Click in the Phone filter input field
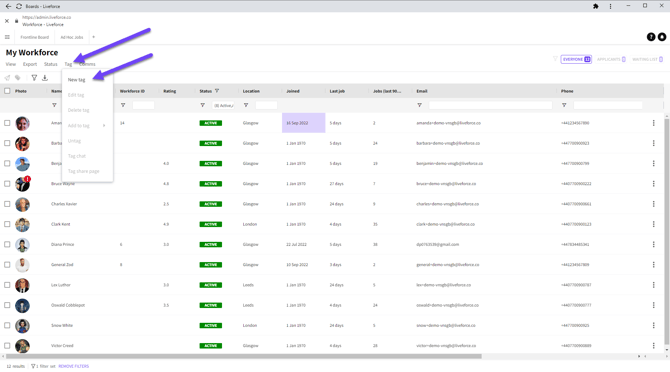Screen dimensions: 670x372 click(x=608, y=105)
